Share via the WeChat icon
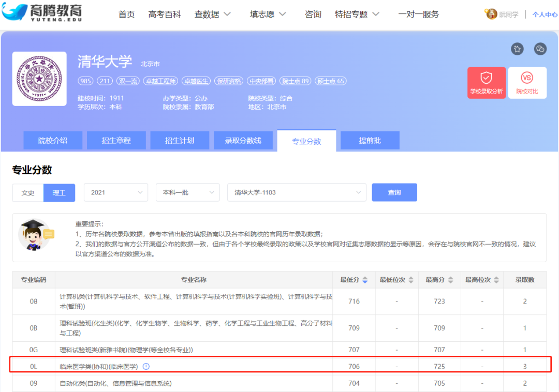 tap(540, 49)
